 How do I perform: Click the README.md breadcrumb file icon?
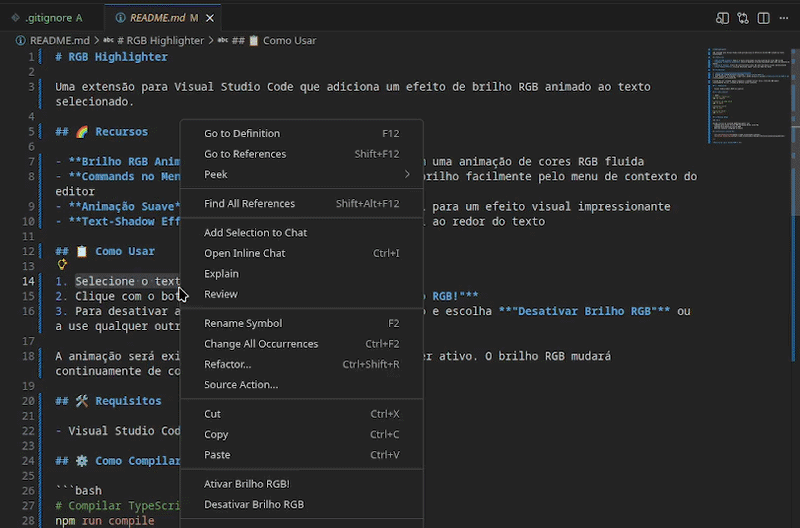[20, 40]
